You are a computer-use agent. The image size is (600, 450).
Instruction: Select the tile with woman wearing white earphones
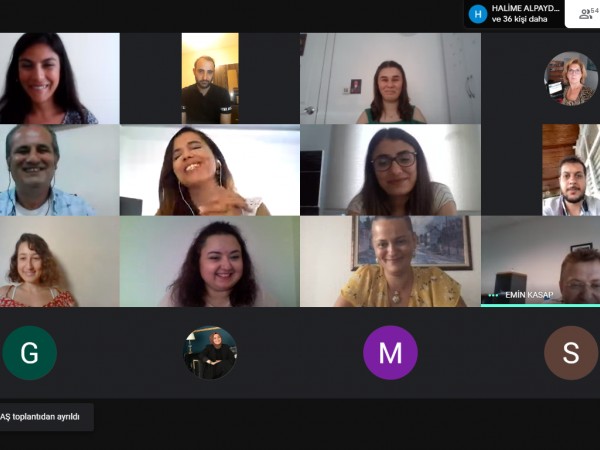pyautogui.click(x=210, y=170)
